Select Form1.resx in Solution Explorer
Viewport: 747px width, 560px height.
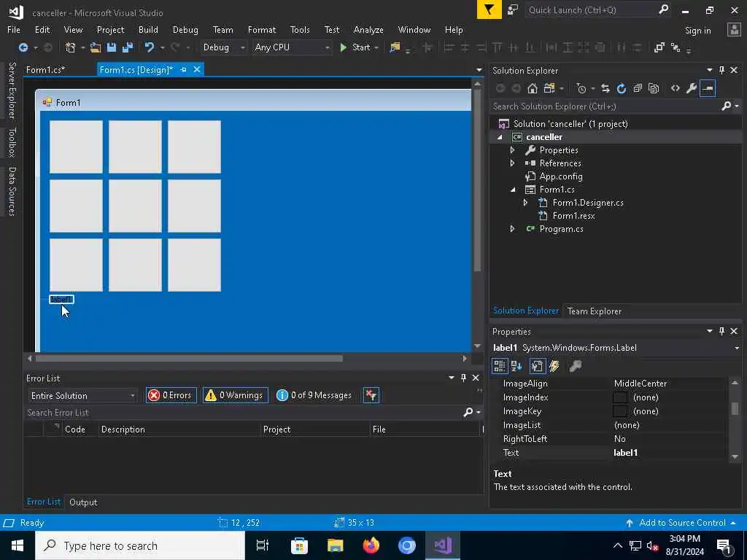click(x=573, y=216)
